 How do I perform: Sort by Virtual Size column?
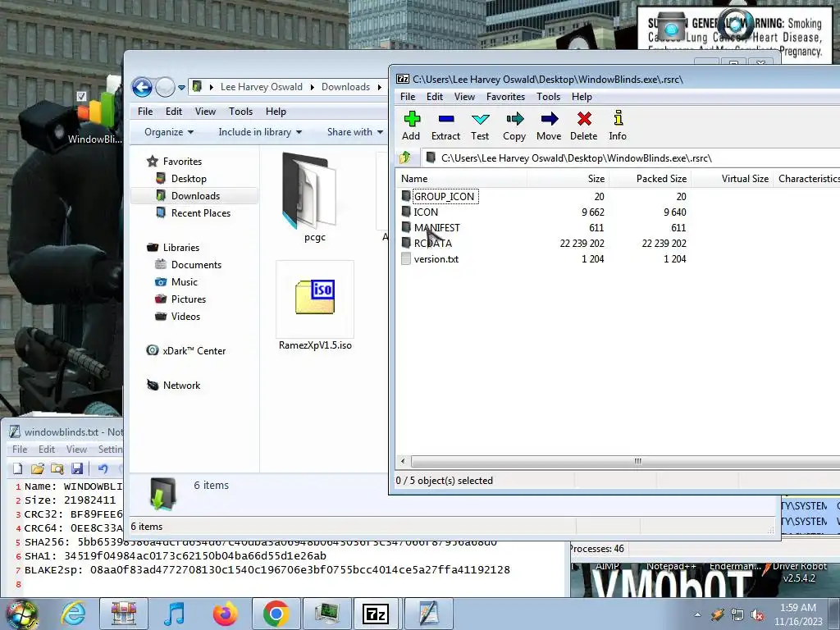pos(732,178)
